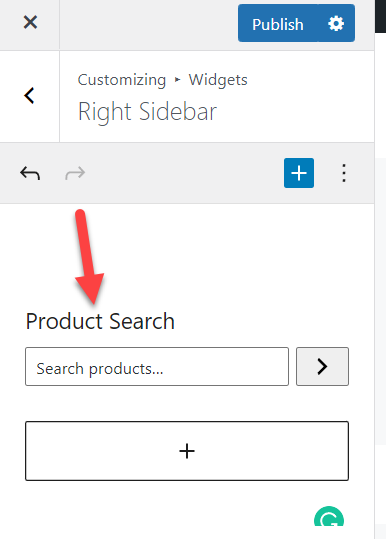Close the Customizer using the X icon
The image size is (386, 539).
tap(30, 23)
